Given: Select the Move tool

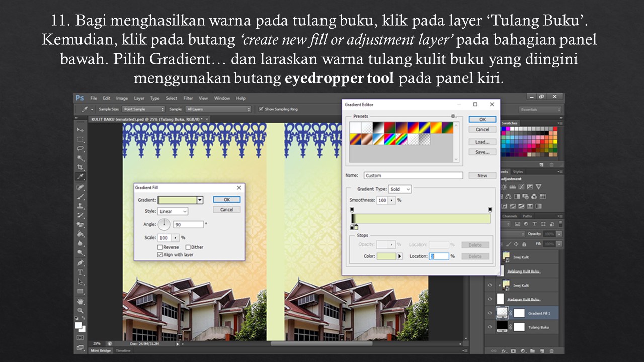Looking at the screenshot, I should 79,130.
